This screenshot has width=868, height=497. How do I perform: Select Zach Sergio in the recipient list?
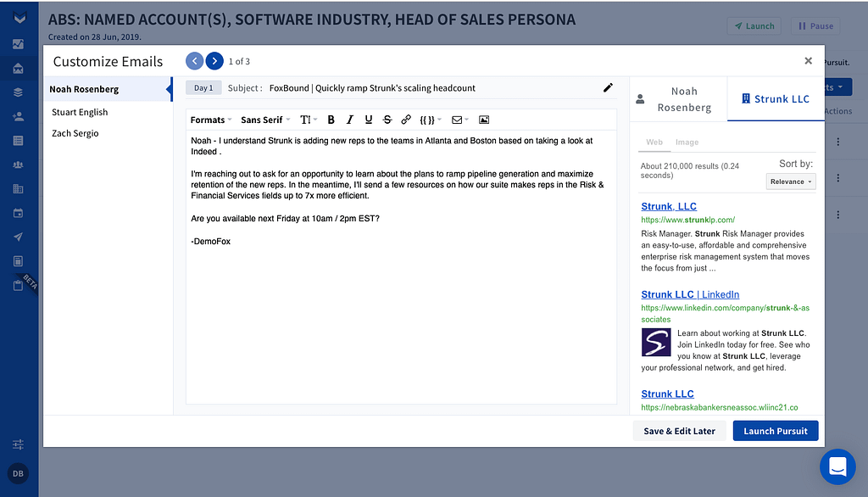75,133
